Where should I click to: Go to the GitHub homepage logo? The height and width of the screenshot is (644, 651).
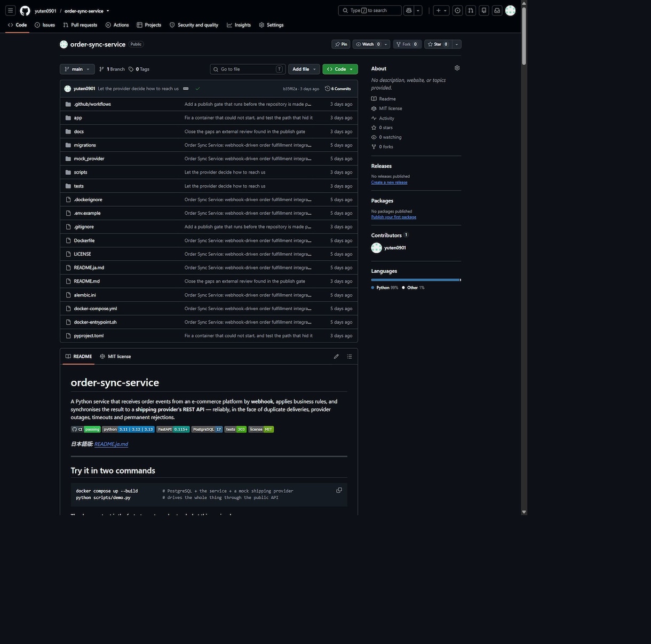click(x=25, y=11)
